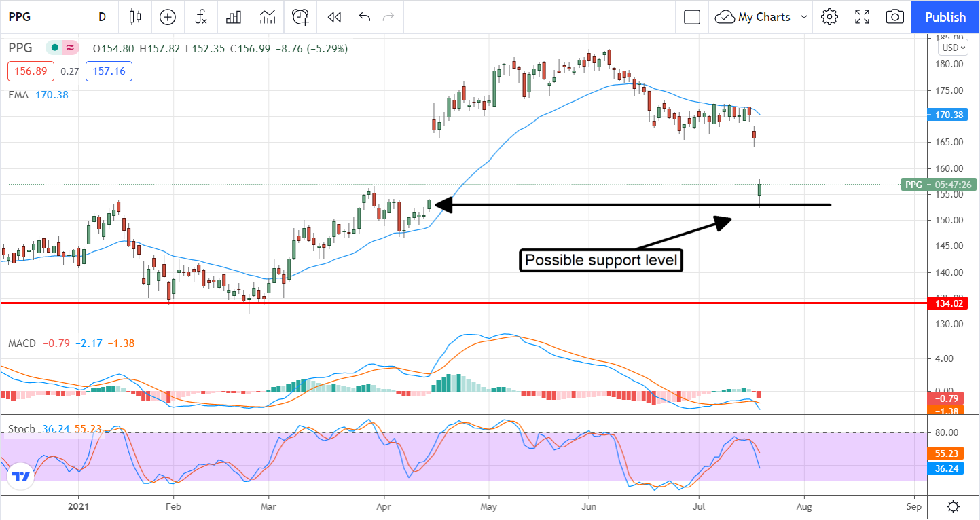Select the EMA indicator legend label

tap(18, 95)
